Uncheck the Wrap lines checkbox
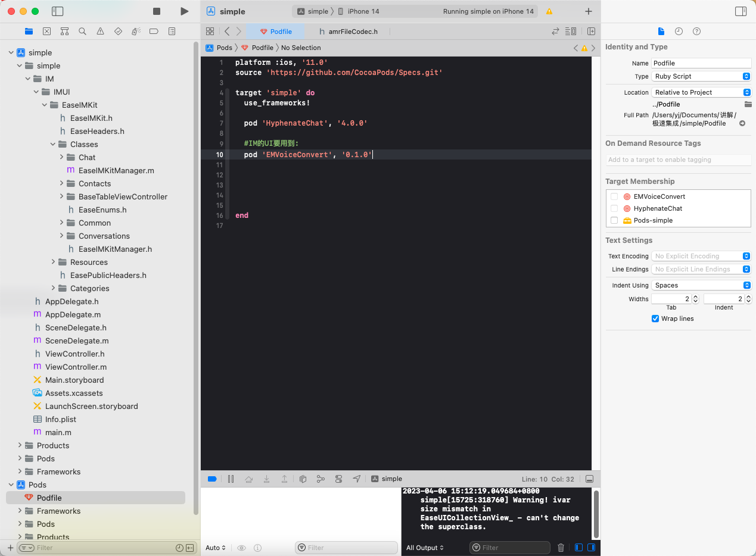 pyautogui.click(x=655, y=318)
